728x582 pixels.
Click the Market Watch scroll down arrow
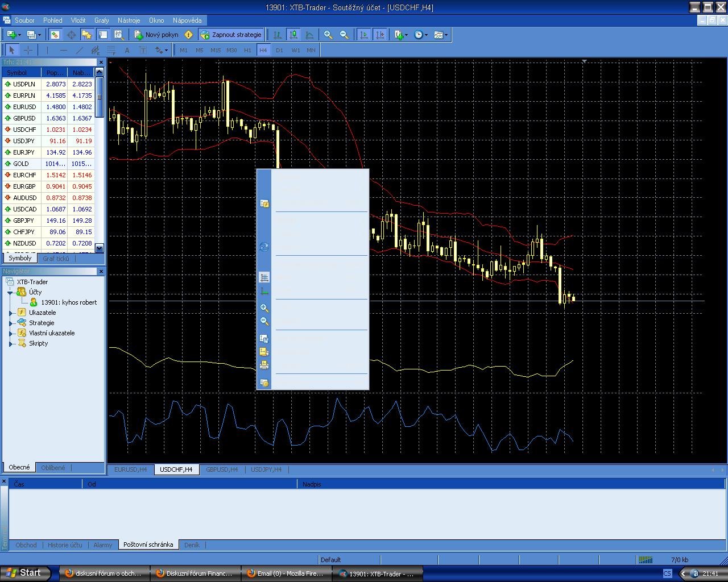pos(100,248)
